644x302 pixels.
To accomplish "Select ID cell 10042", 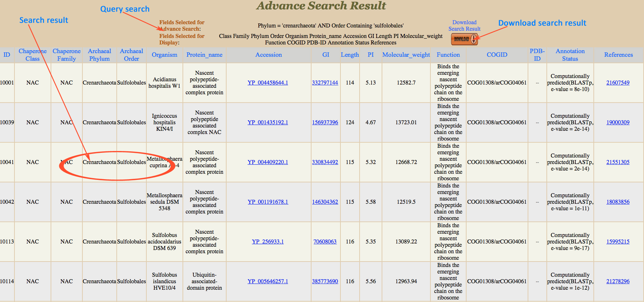I will point(7,202).
